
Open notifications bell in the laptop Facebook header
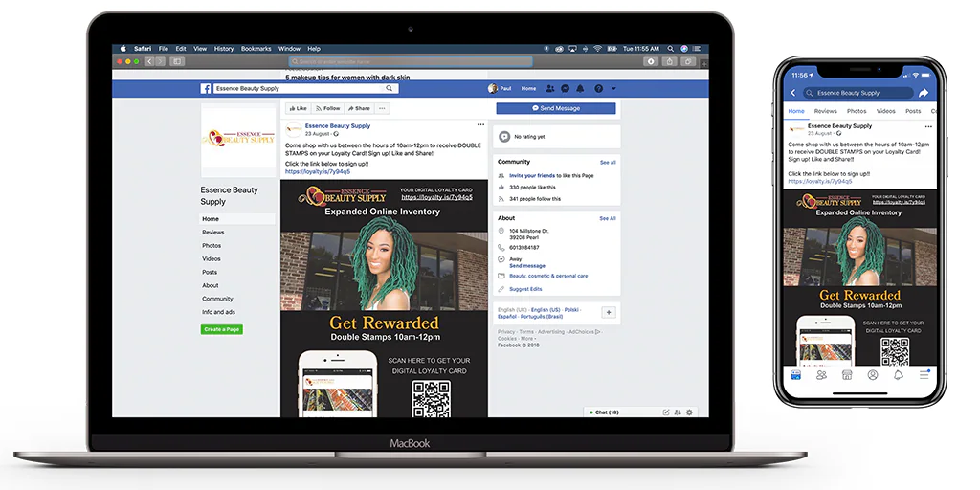tap(581, 89)
